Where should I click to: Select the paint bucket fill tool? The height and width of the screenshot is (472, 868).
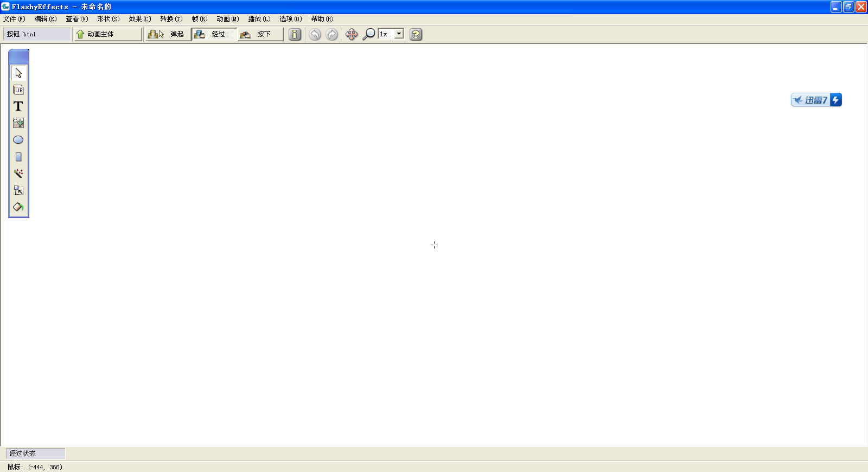click(x=18, y=207)
